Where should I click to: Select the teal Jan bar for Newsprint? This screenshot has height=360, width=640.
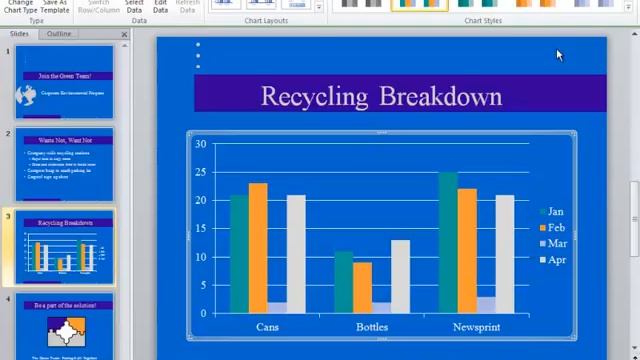(448, 242)
